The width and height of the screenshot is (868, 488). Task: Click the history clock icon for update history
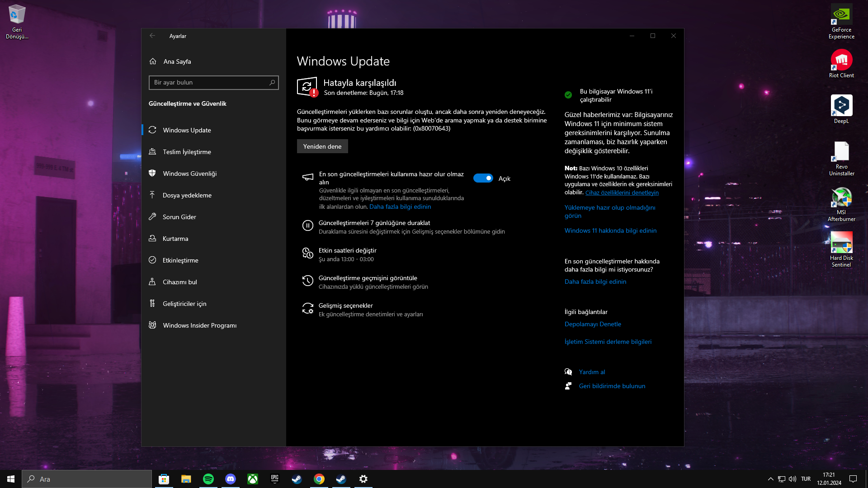tap(307, 281)
